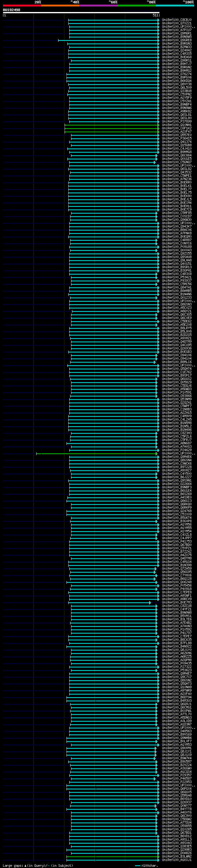Screen dimensions: 197x868
Task: Select hit label UniRef100_P09435
Action: (176, 663)
